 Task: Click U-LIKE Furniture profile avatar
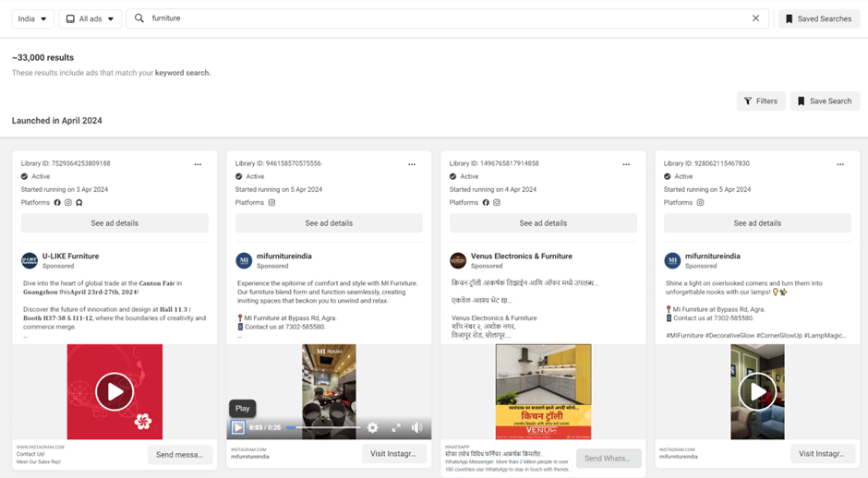[30, 260]
